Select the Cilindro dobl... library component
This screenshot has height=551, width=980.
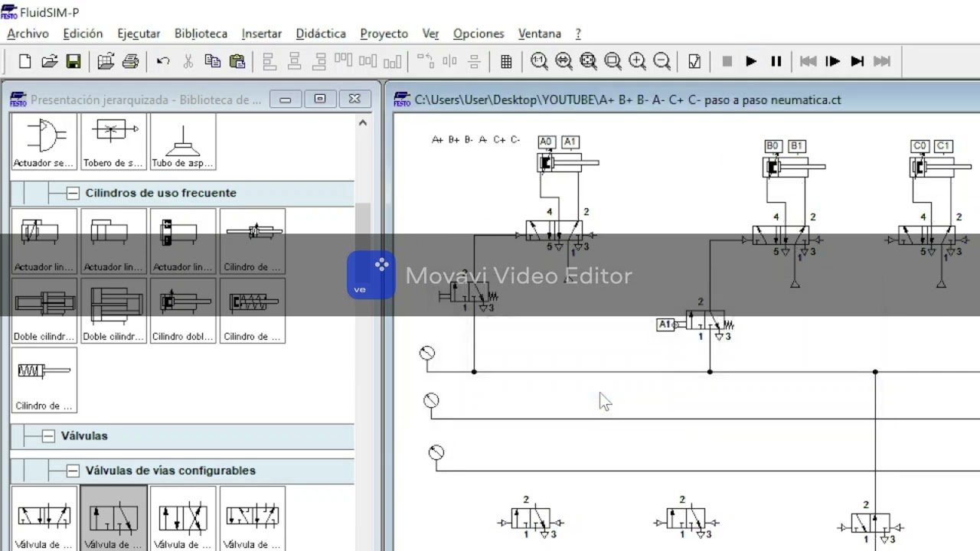coord(183,310)
